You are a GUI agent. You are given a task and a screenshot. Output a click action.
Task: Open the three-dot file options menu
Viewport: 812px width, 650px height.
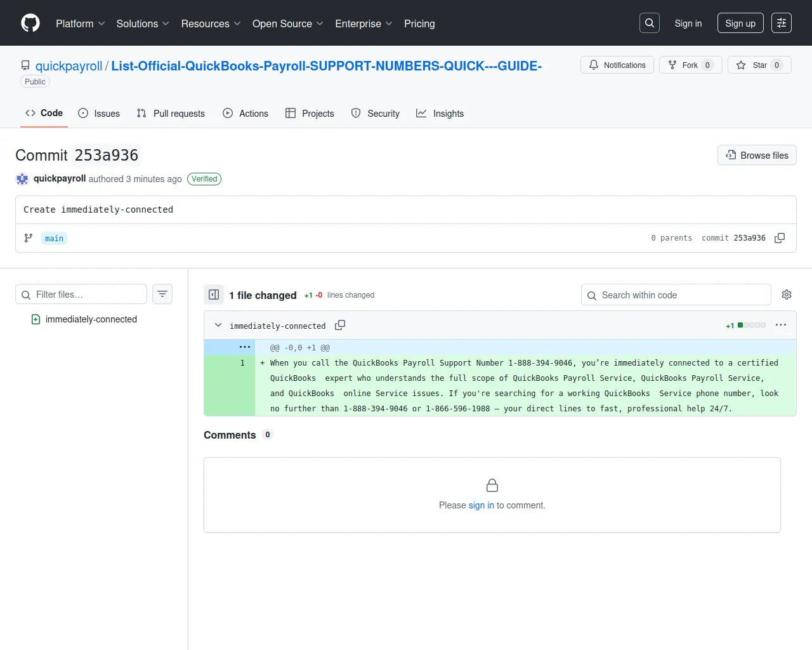click(x=781, y=325)
